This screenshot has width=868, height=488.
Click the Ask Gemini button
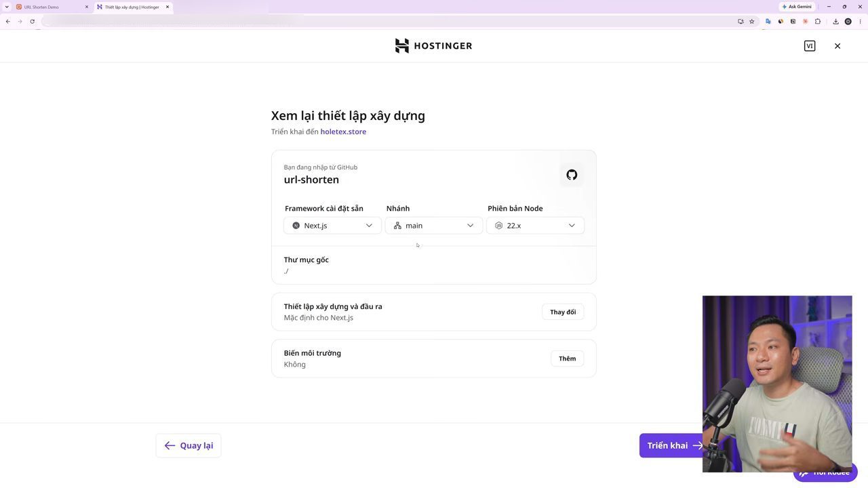pos(797,7)
